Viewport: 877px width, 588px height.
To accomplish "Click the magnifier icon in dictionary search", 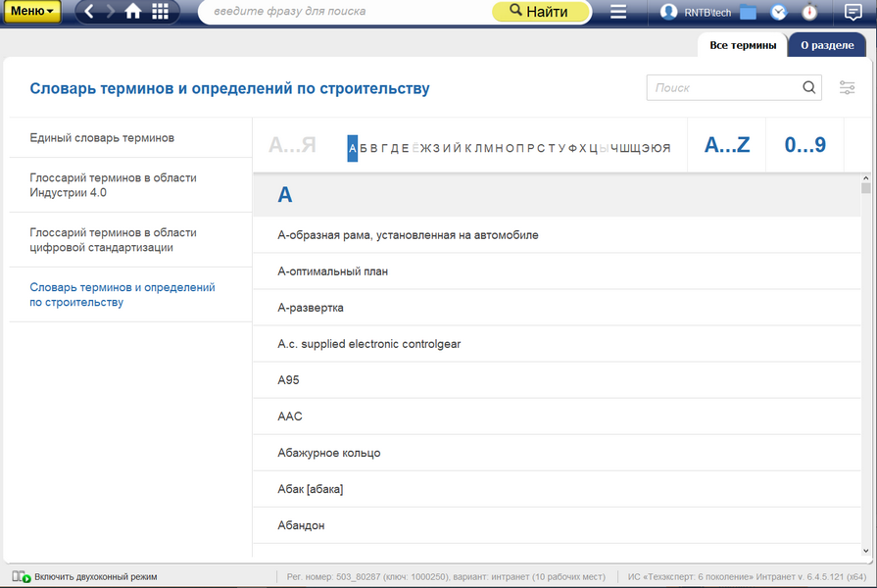I will 809,87.
